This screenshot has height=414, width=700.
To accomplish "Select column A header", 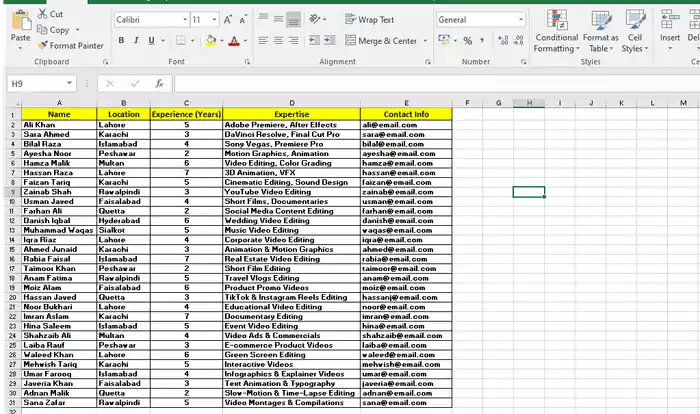I will click(x=59, y=103).
